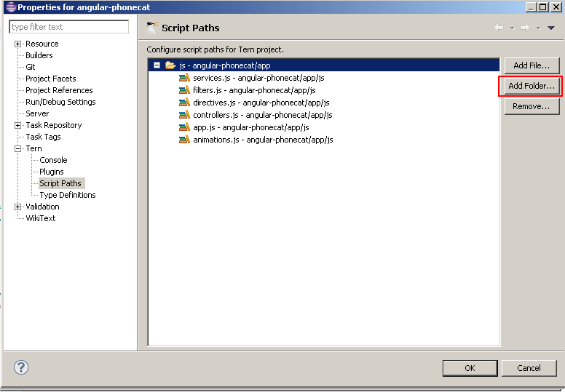
Task: Click the filters.js file icon
Action: (x=184, y=90)
